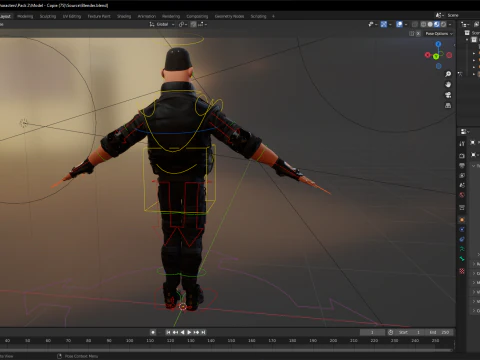
Task: Open the object types visibility dropdown
Action: [x=372, y=24]
